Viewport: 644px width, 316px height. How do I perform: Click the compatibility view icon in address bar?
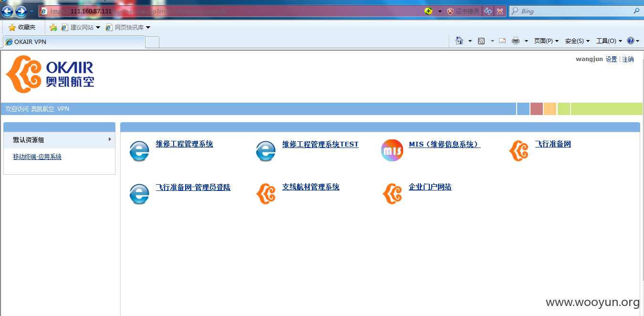click(x=428, y=11)
